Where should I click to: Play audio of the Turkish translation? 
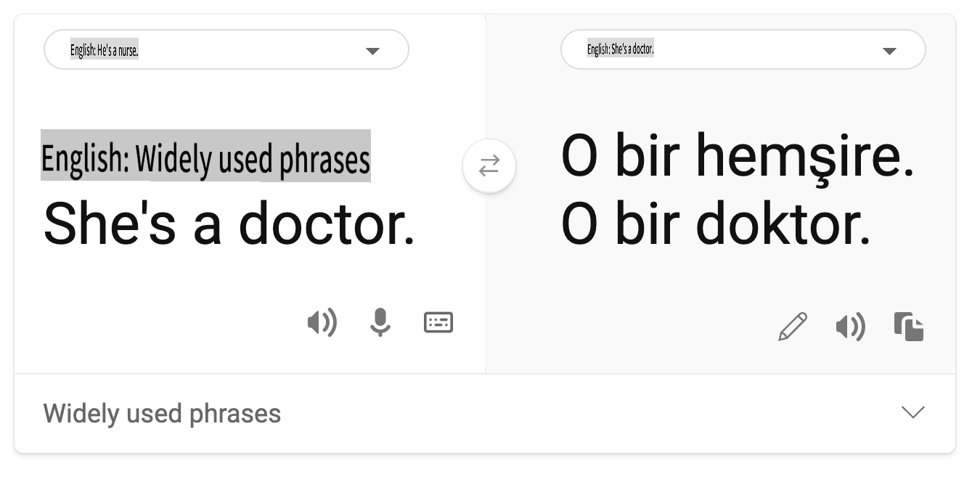click(850, 327)
